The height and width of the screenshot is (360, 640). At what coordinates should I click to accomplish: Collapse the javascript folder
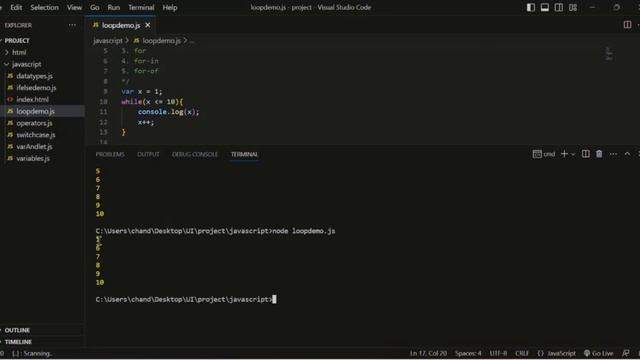(27, 64)
